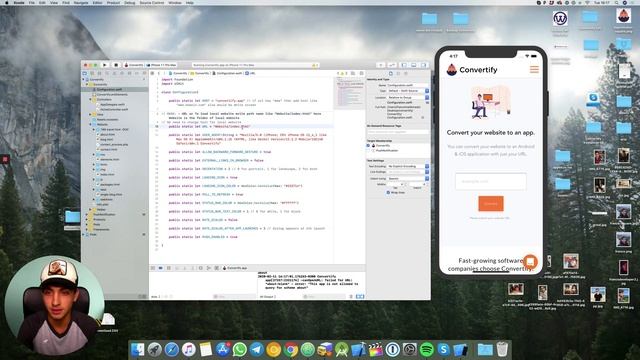Open the file Type dropdown in the inspector
This screenshot has width=640, height=360.
(408, 91)
